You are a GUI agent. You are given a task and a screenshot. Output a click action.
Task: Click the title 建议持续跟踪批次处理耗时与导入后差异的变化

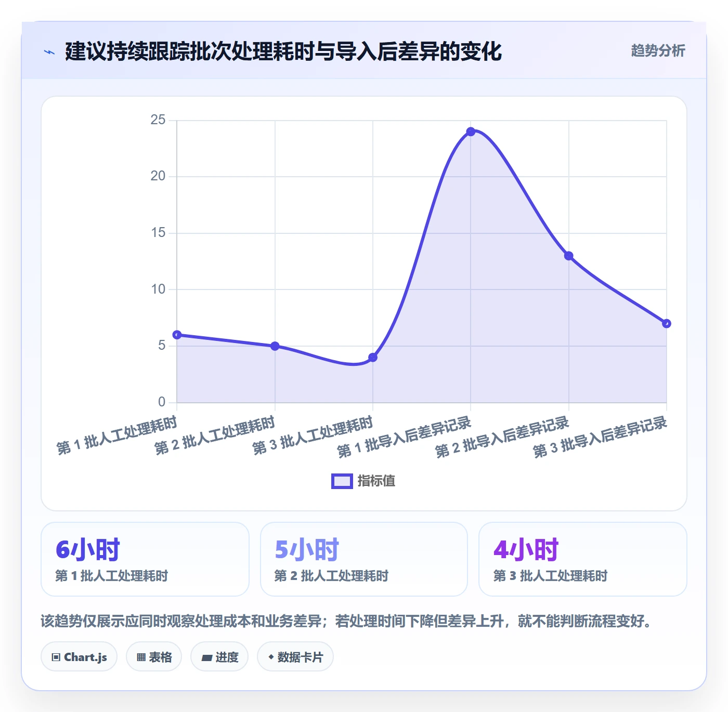(x=283, y=51)
